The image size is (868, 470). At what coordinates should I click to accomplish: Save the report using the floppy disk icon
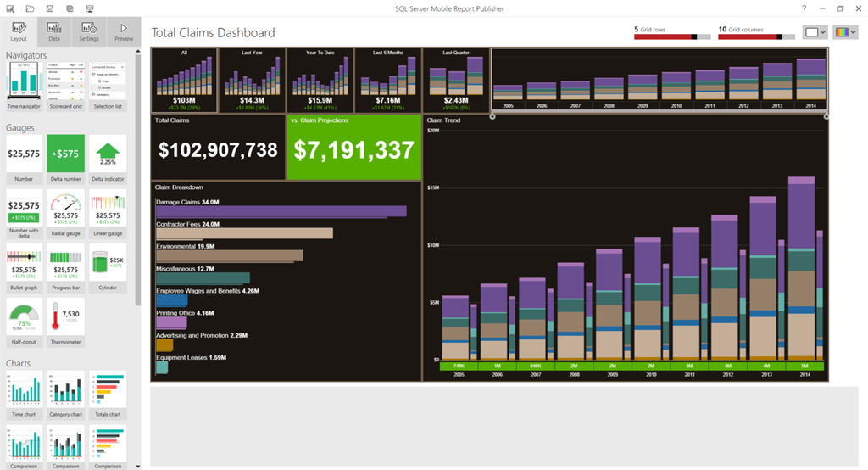pos(50,8)
